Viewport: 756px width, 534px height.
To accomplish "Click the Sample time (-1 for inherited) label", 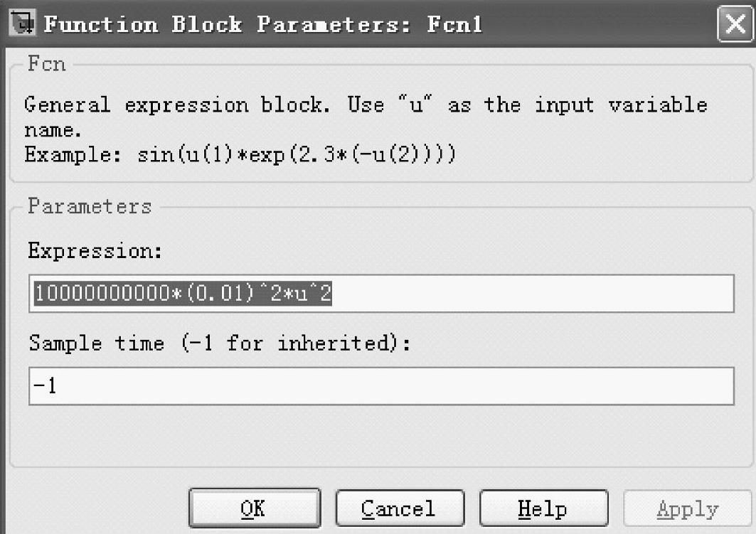I will 220,343.
